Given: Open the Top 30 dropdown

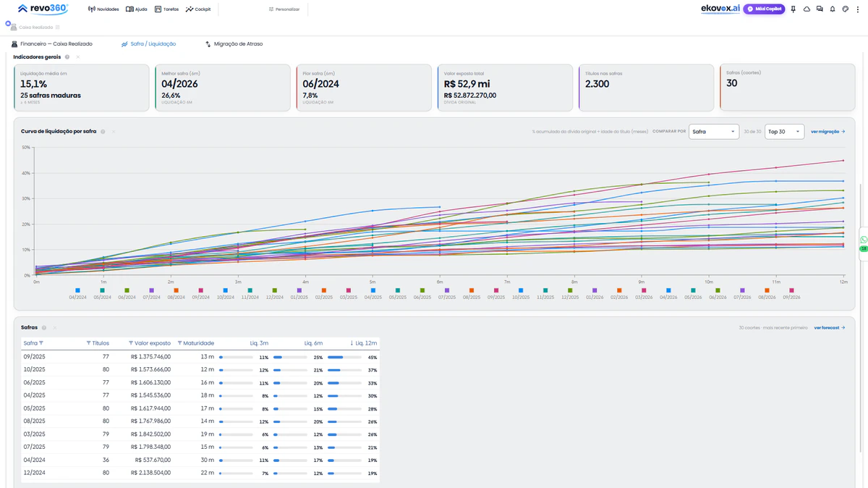Looking at the screenshot, I should (784, 132).
